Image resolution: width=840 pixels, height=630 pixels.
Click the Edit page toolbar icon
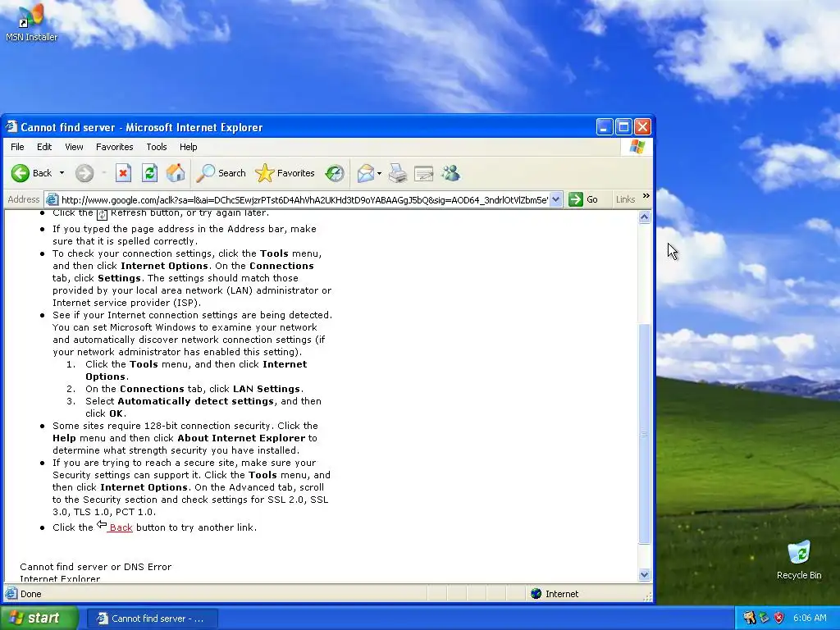point(423,173)
